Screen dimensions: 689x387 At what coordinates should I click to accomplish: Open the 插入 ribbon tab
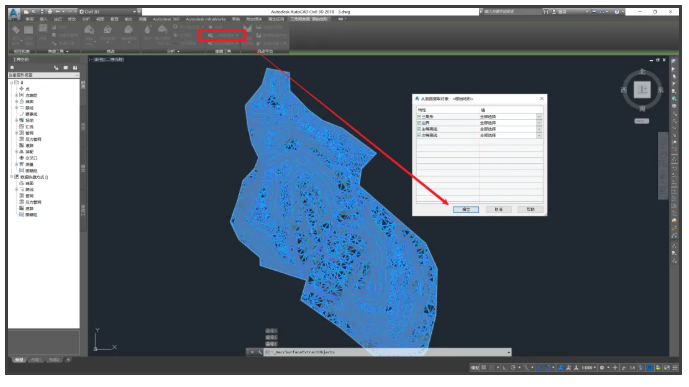point(44,19)
